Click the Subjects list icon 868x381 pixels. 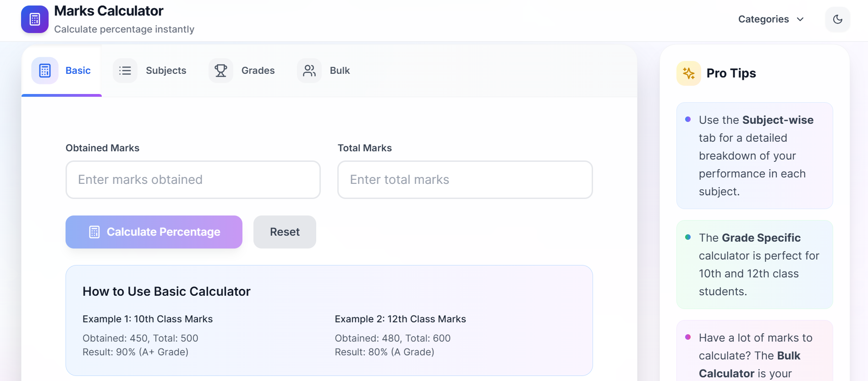coord(125,71)
